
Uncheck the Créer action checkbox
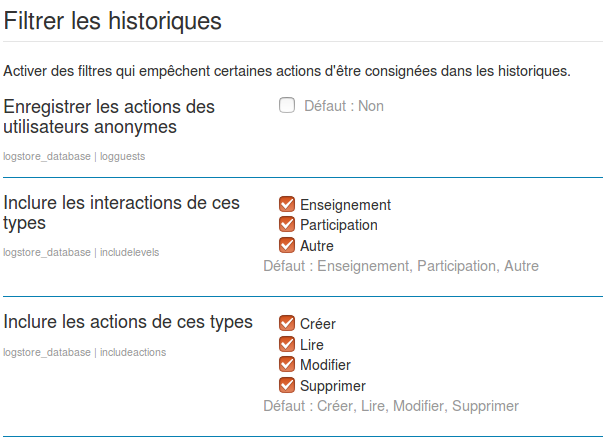click(x=287, y=323)
